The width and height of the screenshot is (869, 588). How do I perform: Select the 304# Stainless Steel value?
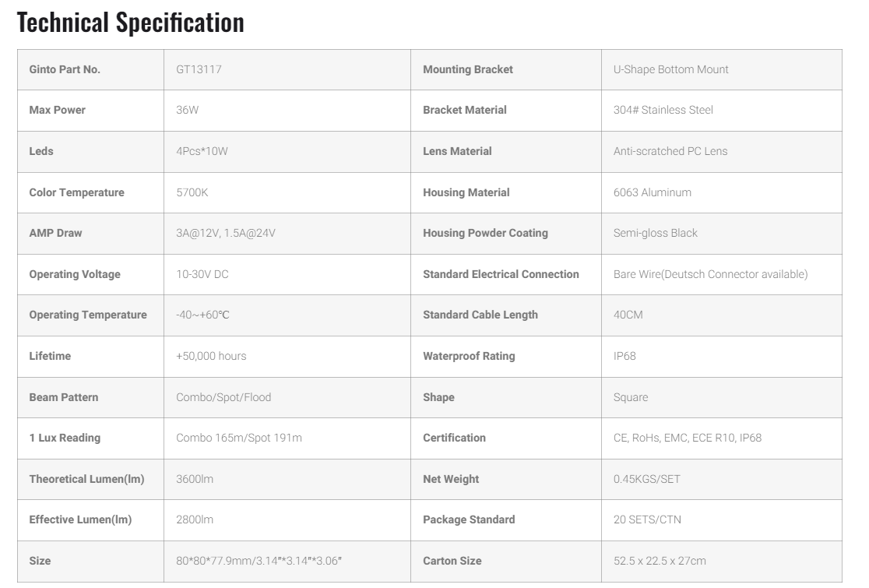pyautogui.click(x=663, y=110)
